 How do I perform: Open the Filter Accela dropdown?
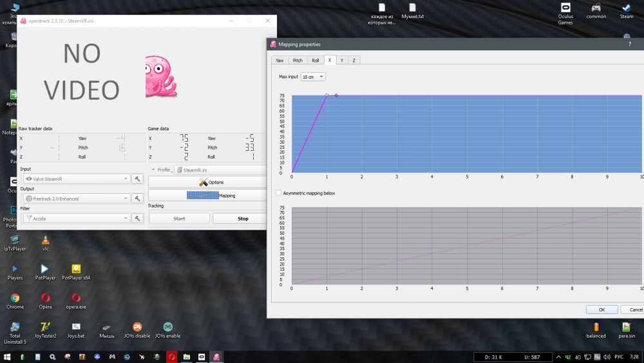point(76,219)
